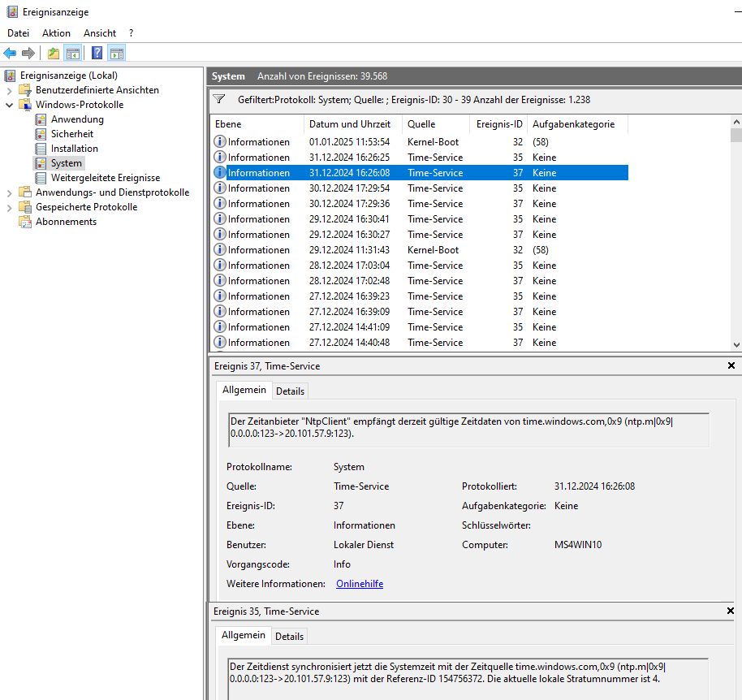Select Installation in the tree
Image resolution: width=742 pixels, height=700 pixels.
75,149
